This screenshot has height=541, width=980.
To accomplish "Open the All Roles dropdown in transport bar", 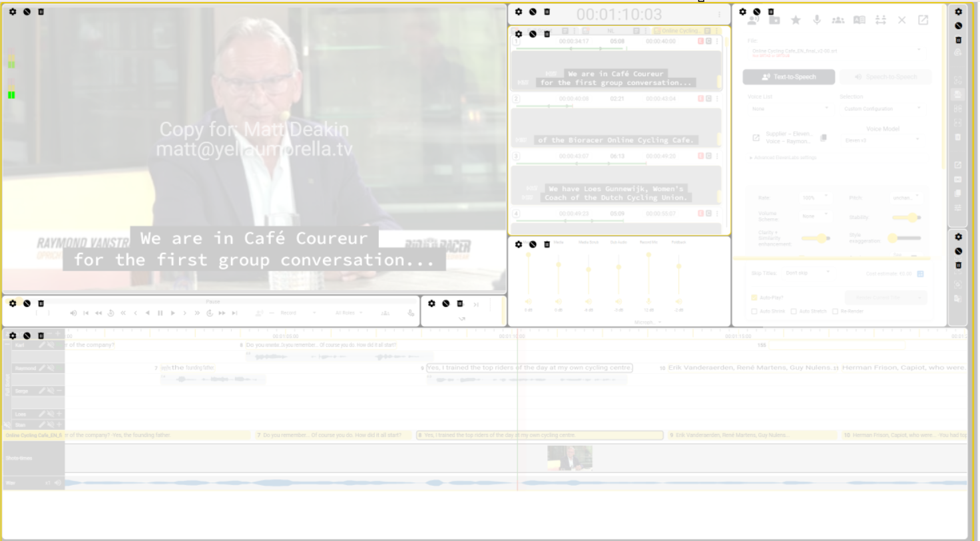I will coord(349,313).
